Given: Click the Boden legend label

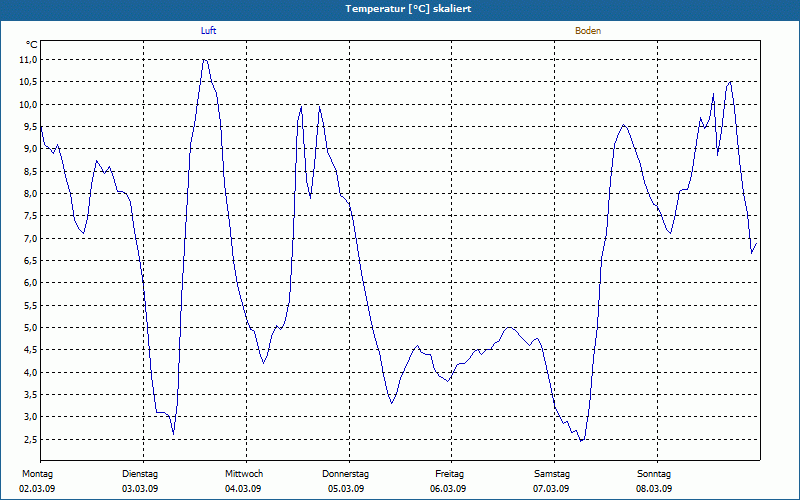Looking at the screenshot, I should point(588,31).
